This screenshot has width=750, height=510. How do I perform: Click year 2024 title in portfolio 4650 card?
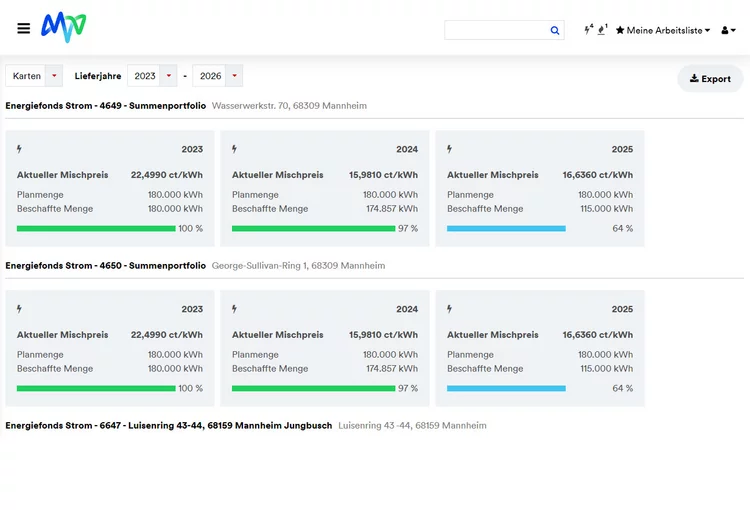(x=407, y=309)
